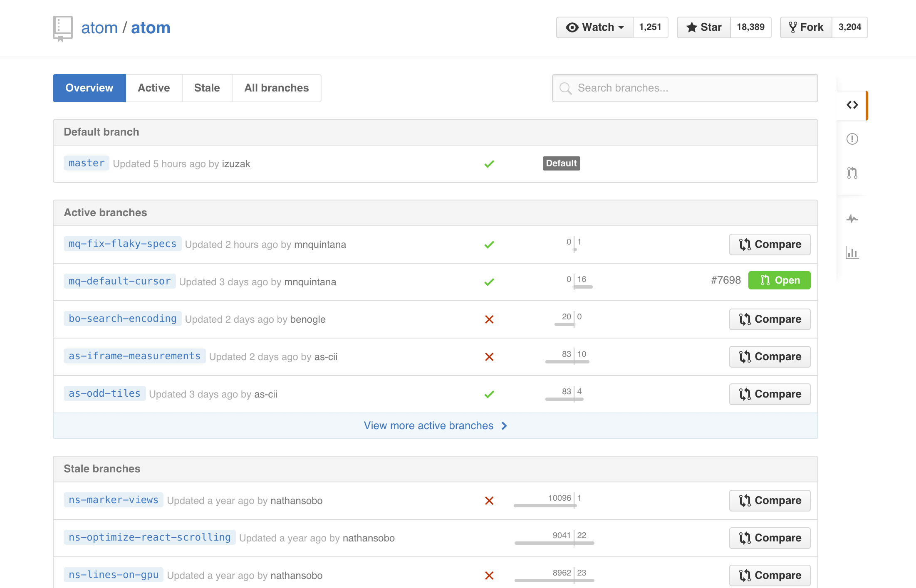Open the ns-marker-views branch
916x588 pixels.
(x=114, y=500)
